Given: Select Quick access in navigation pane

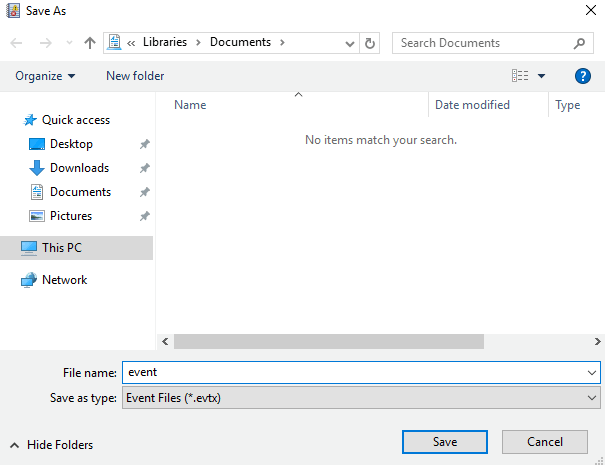Looking at the screenshot, I should click(76, 120).
